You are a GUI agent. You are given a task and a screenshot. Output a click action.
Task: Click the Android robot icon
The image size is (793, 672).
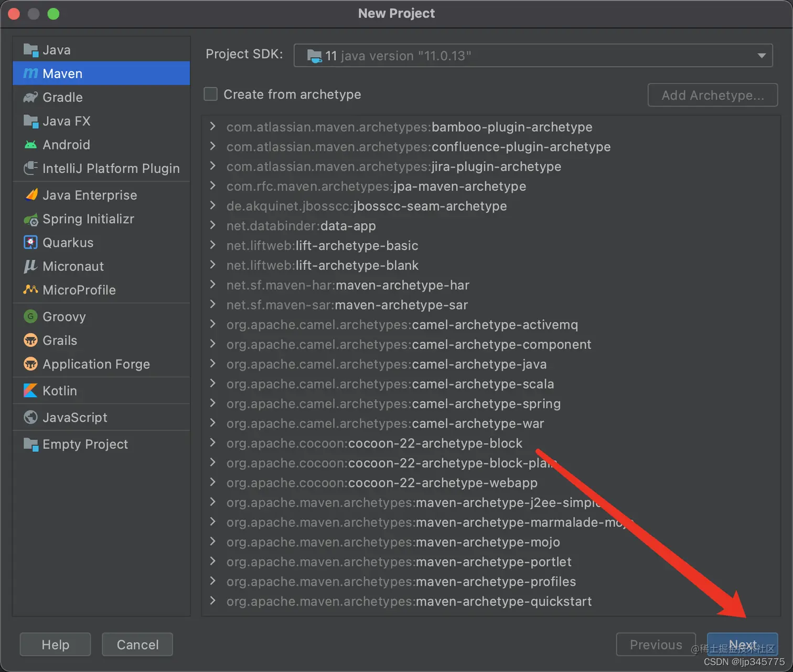pos(31,145)
